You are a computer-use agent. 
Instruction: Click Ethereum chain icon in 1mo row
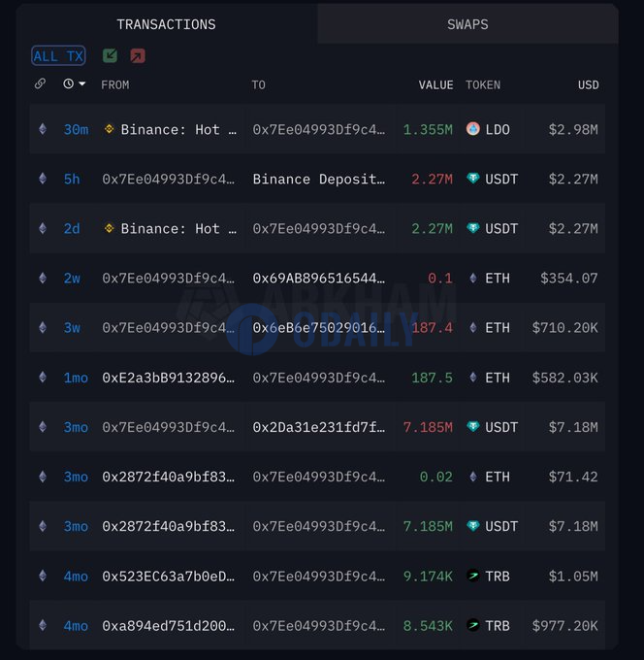pyautogui.click(x=43, y=377)
